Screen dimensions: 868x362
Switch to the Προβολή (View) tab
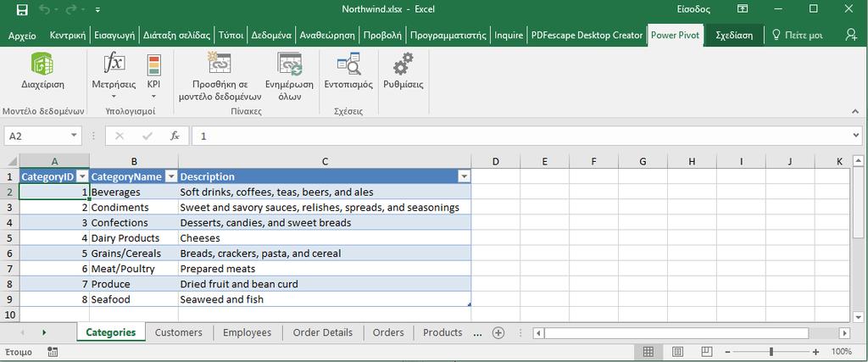point(382,35)
